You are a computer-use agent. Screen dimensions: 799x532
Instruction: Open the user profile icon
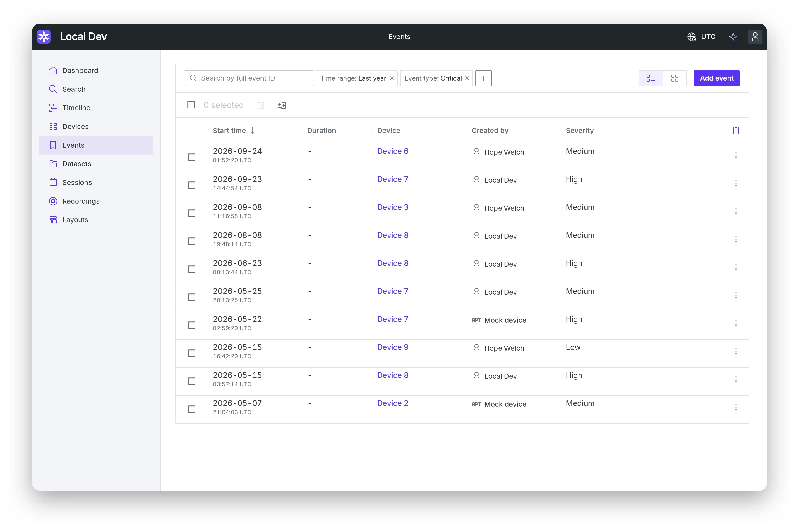[755, 37]
